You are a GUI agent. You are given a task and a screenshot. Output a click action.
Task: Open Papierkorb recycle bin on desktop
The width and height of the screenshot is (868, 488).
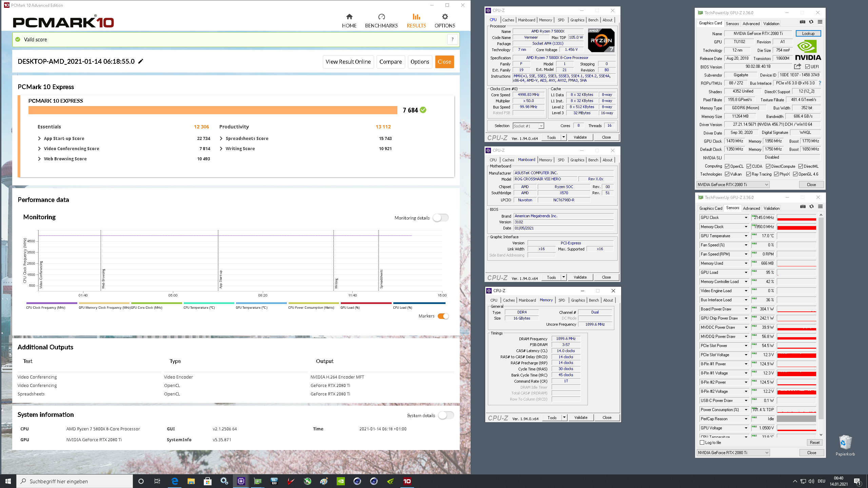coord(845,445)
